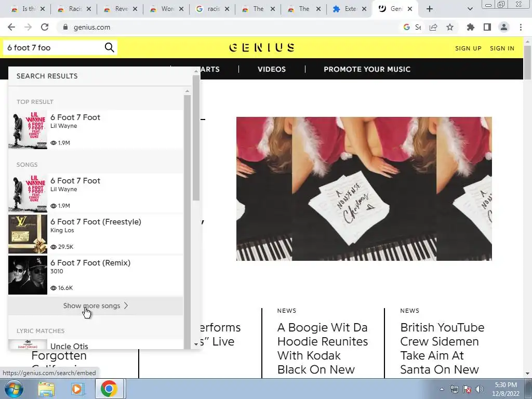Reload the page with the refresh icon
Viewport: 532px width, 399px height.
[x=45, y=27]
